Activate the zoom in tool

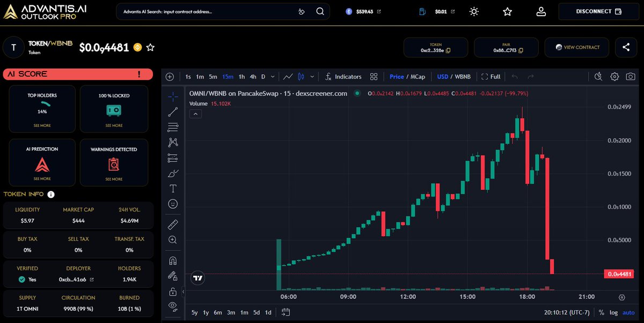[173, 240]
